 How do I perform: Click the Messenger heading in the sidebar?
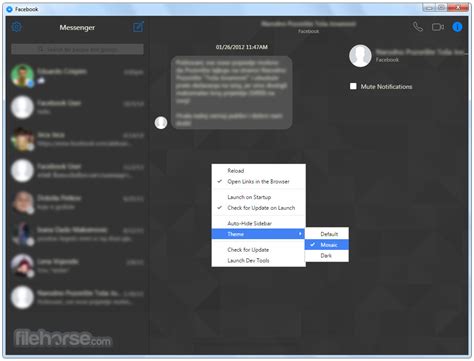(x=77, y=27)
